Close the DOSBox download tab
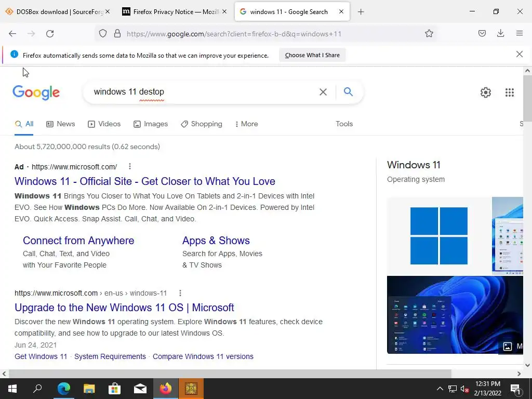The image size is (532, 399). click(x=108, y=11)
